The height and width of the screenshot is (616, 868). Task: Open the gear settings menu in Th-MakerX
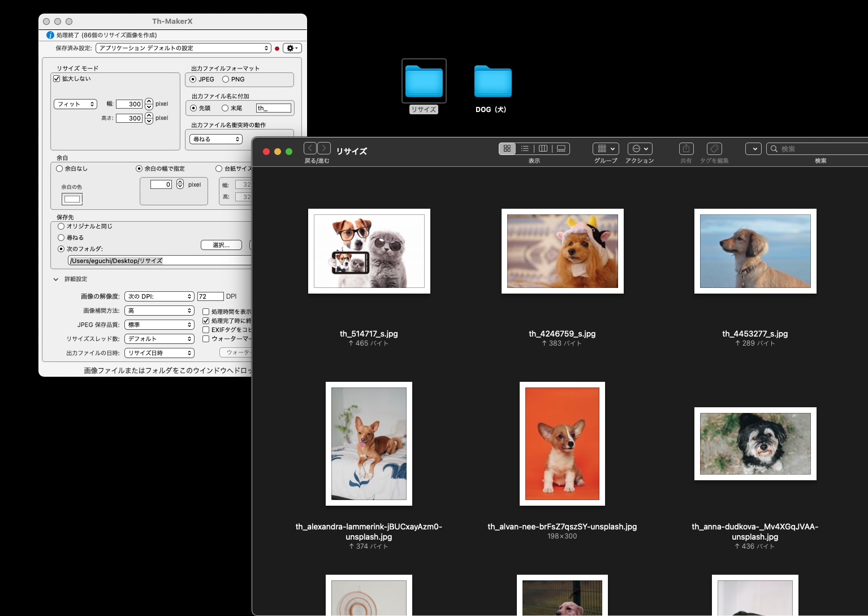292,48
